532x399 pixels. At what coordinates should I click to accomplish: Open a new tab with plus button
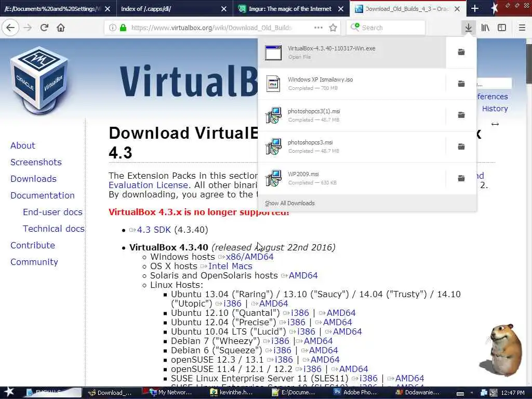point(475,9)
